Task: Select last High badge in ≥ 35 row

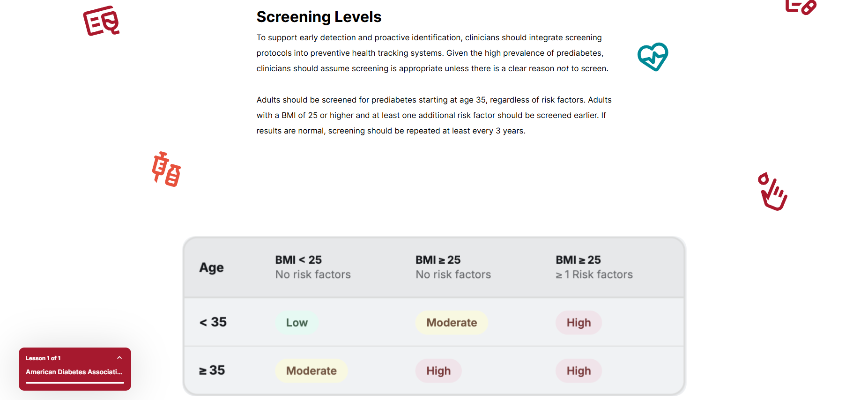Action: 579,371
